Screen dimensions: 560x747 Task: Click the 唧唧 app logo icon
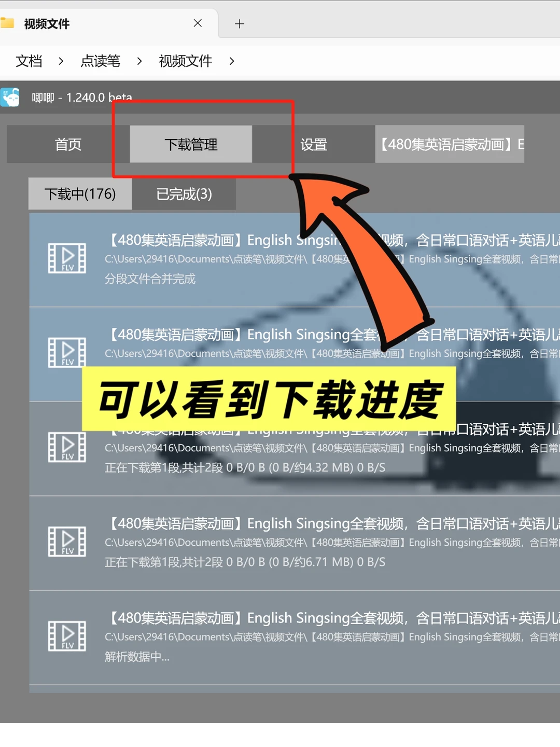pyautogui.click(x=11, y=98)
